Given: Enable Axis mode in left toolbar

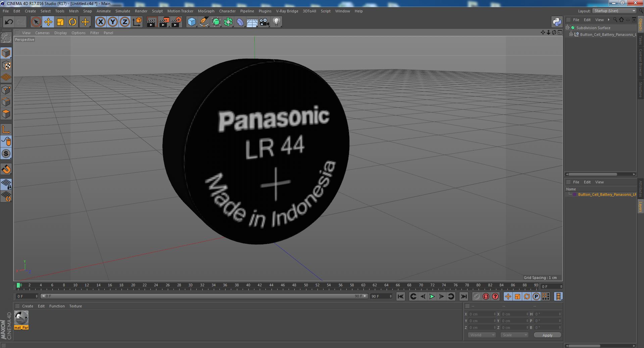Looking at the screenshot, I should point(6,129).
